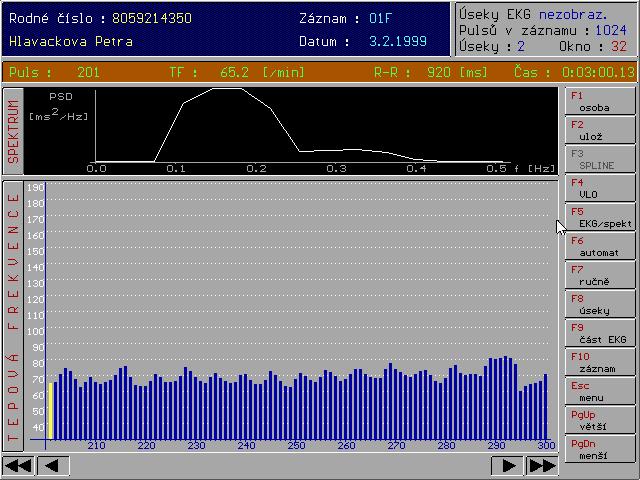Shrink with the PgDn menší button
This screenshot has height=480, width=640.
click(x=600, y=449)
